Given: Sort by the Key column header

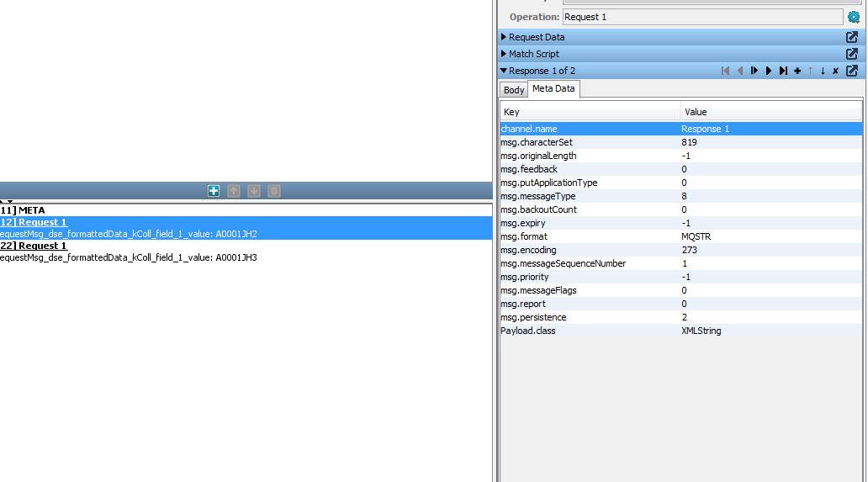Looking at the screenshot, I should 590,112.
